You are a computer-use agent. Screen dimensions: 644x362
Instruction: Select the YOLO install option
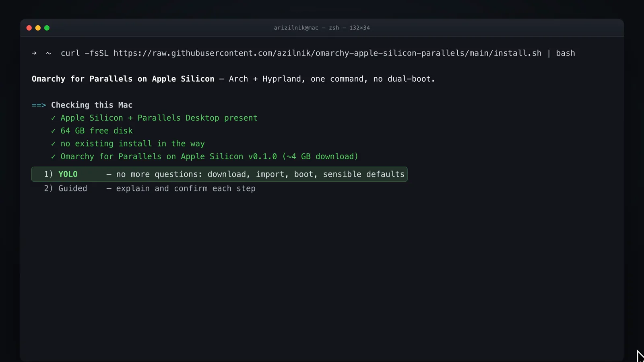click(x=219, y=174)
